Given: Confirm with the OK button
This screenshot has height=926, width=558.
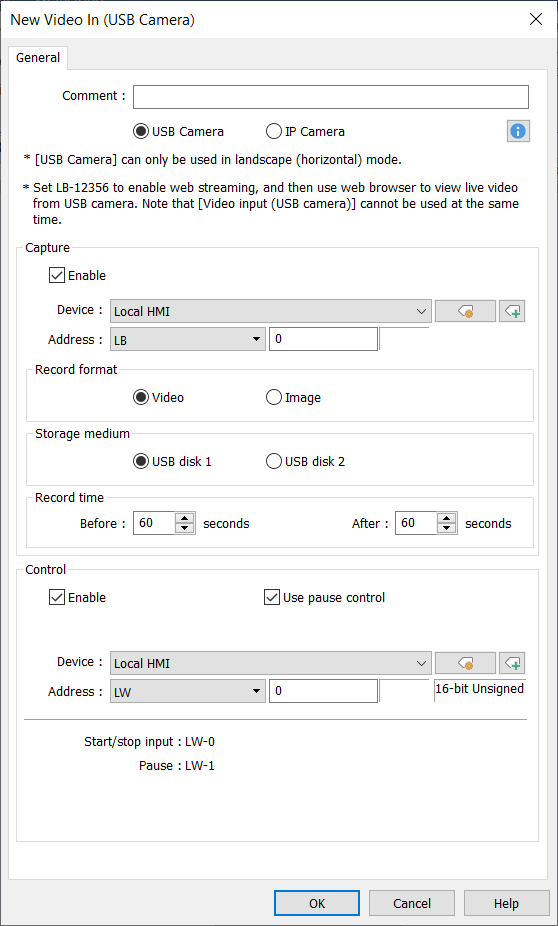Looking at the screenshot, I should [x=316, y=903].
